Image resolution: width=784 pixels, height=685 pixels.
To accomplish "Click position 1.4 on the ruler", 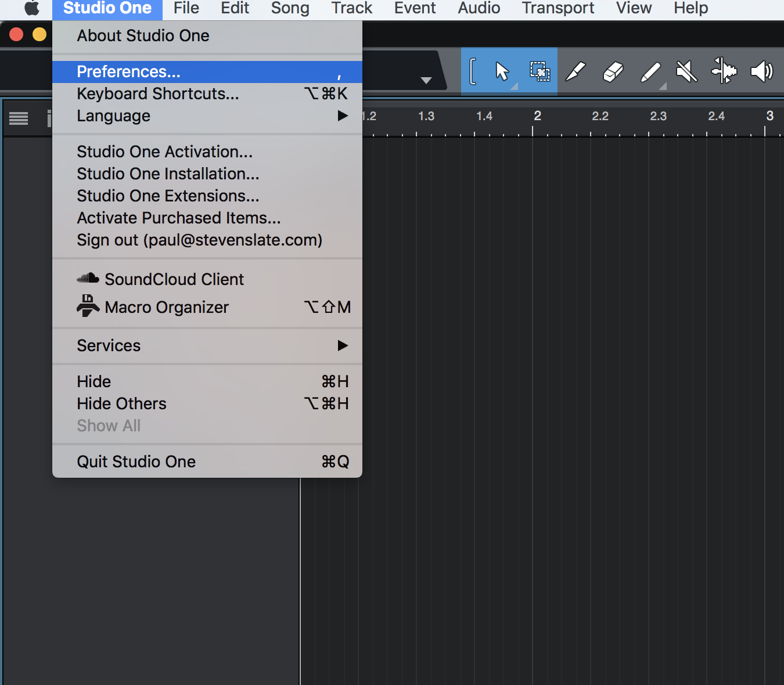I will point(484,116).
